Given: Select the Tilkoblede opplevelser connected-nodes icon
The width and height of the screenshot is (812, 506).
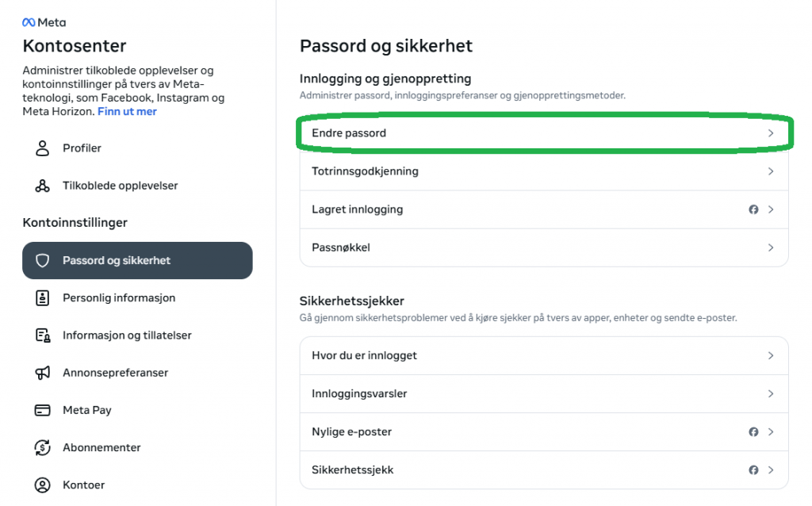Looking at the screenshot, I should click(43, 186).
